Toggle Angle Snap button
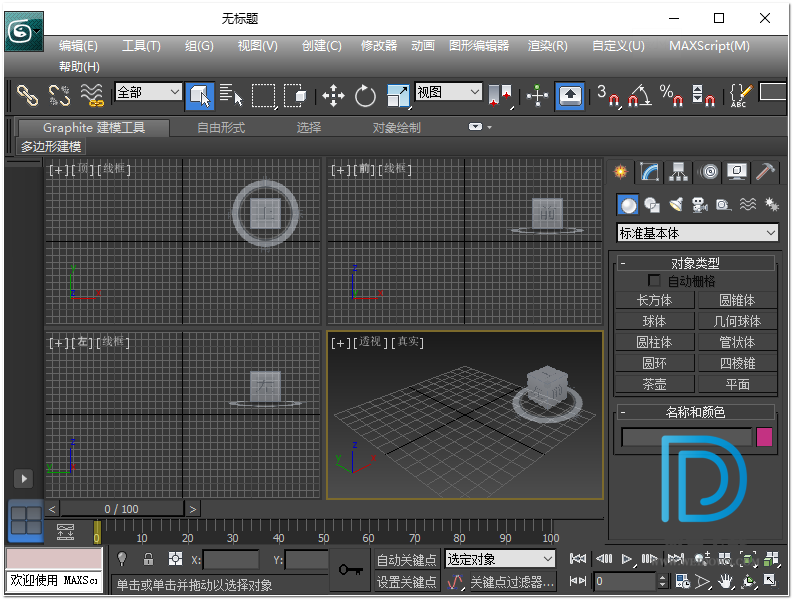Viewport: 793px width, 600px height. (x=640, y=95)
